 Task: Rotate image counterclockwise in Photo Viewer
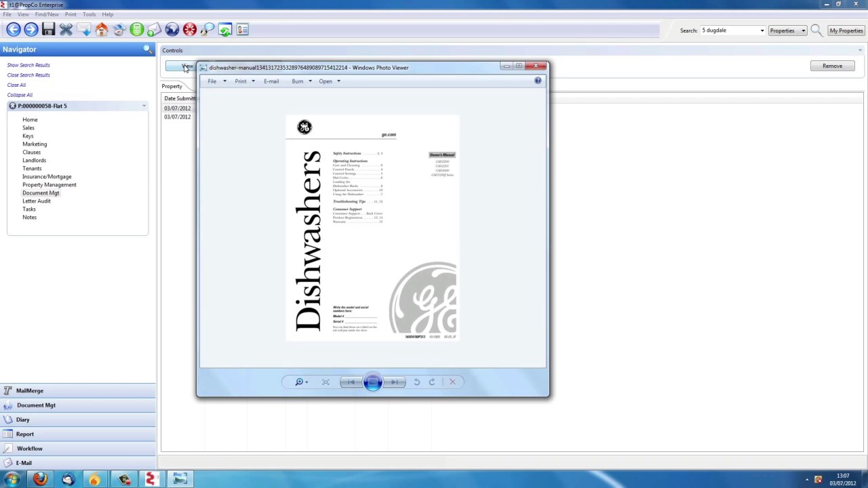416,382
